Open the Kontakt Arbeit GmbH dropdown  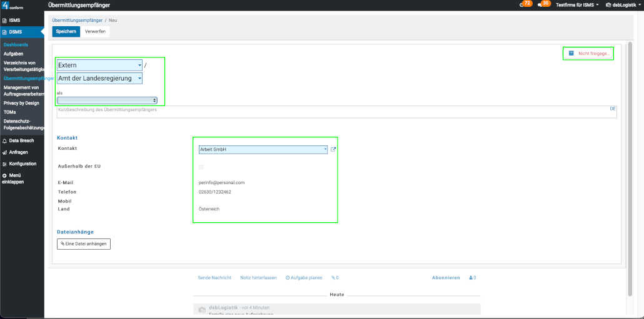point(263,150)
